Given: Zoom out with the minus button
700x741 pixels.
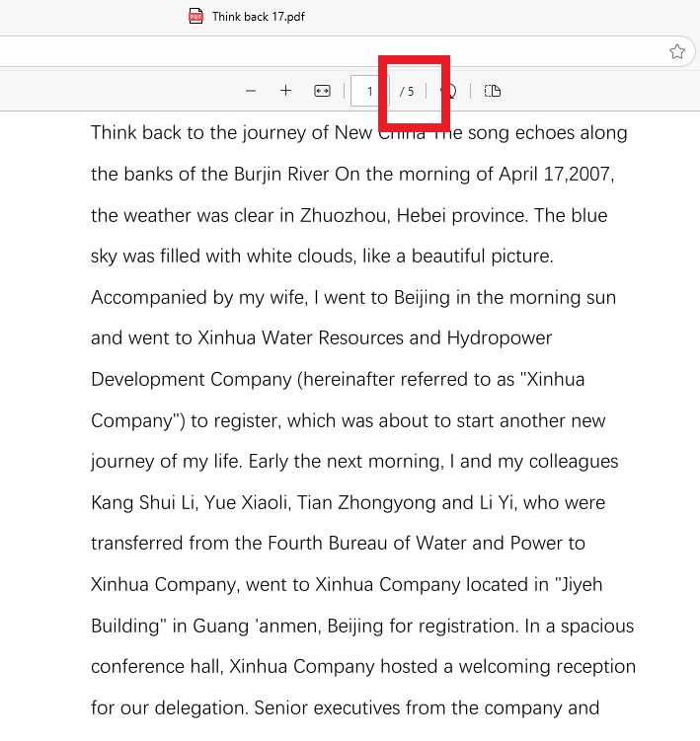Looking at the screenshot, I should tap(251, 91).
